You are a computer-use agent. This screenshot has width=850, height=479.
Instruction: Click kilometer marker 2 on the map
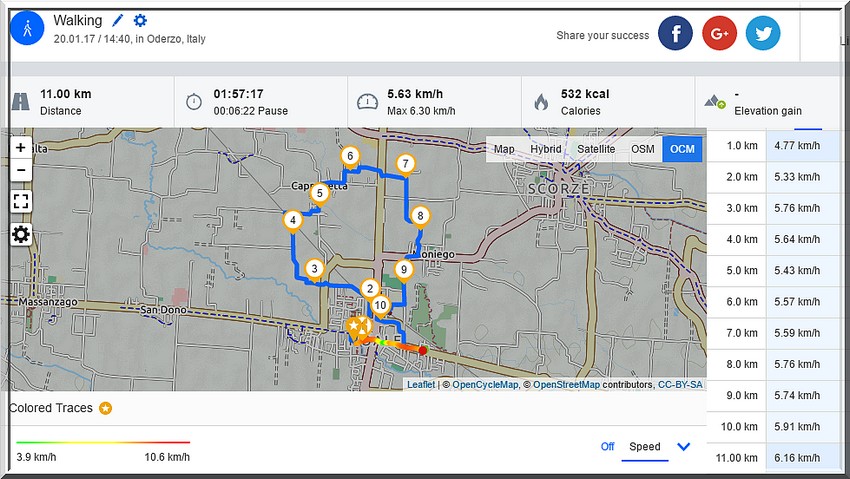point(370,290)
